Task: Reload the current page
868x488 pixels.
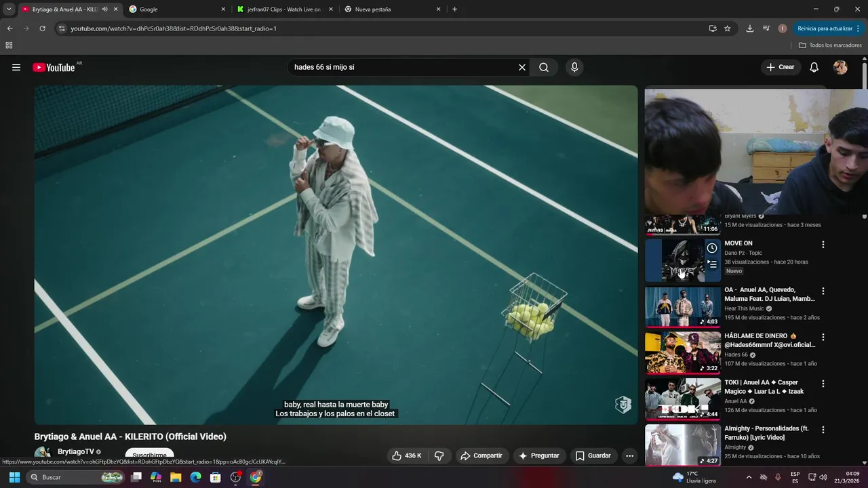Action: click(x=42, y=28)
